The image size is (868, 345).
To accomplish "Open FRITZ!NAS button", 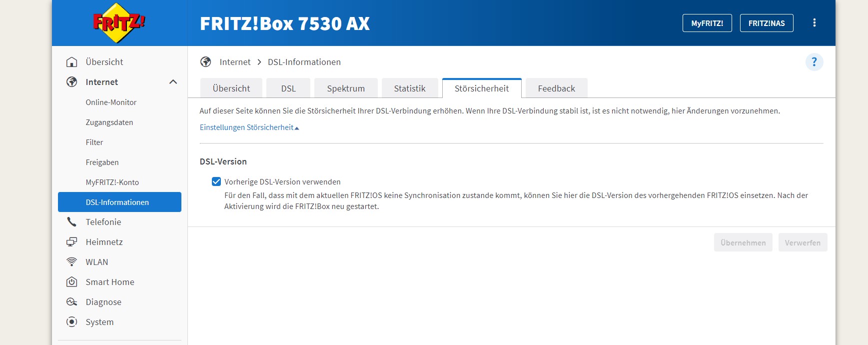I will click(x=767, y=23).
